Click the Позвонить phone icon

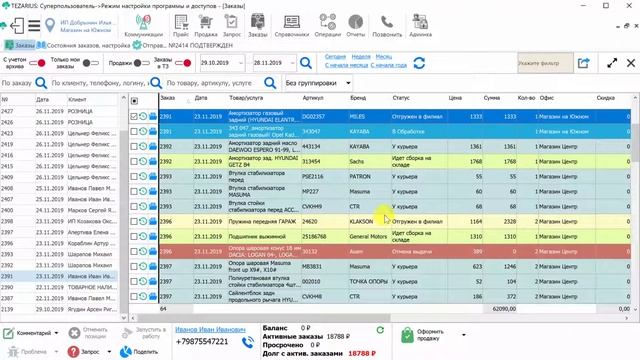387,26
